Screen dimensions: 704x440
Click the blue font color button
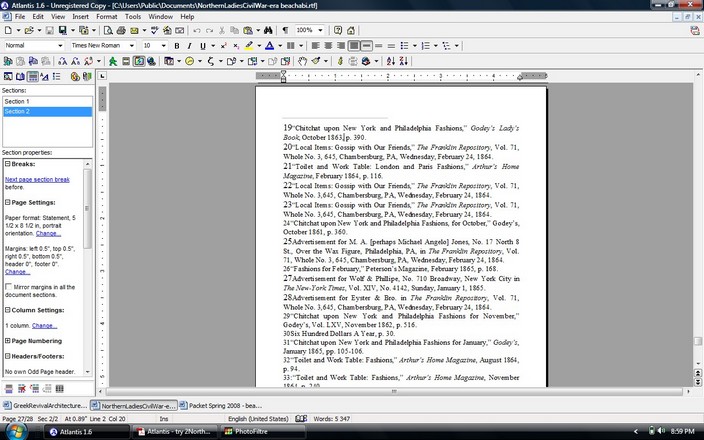pos(269,46)
